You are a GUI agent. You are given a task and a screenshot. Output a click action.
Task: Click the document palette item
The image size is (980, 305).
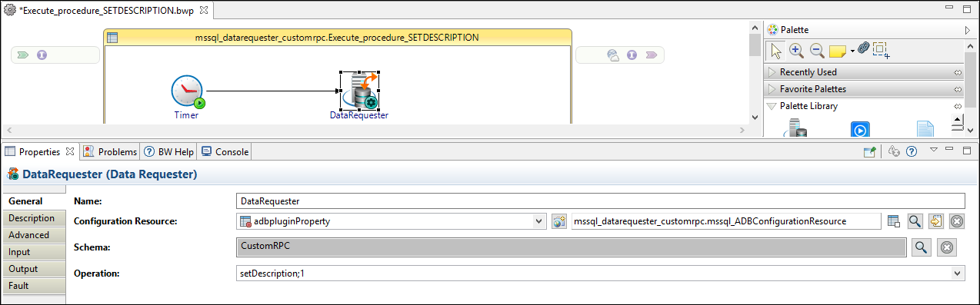pyautogui.click(x=925, y=129)
